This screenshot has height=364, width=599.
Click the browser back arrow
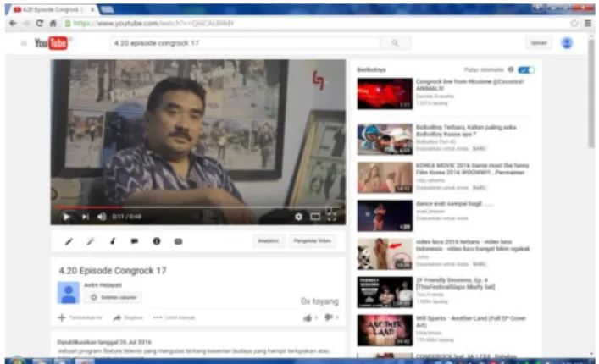[13, 23]
